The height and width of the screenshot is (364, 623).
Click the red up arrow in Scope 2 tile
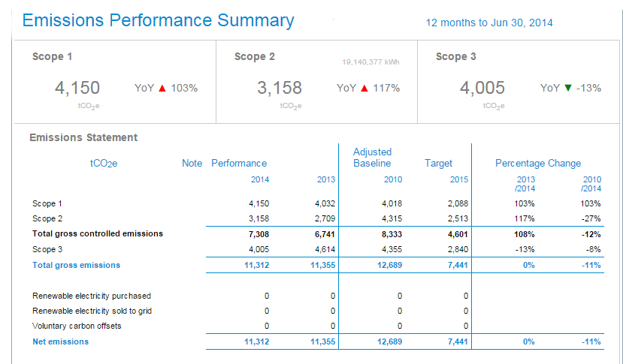(x=364, y=88)
